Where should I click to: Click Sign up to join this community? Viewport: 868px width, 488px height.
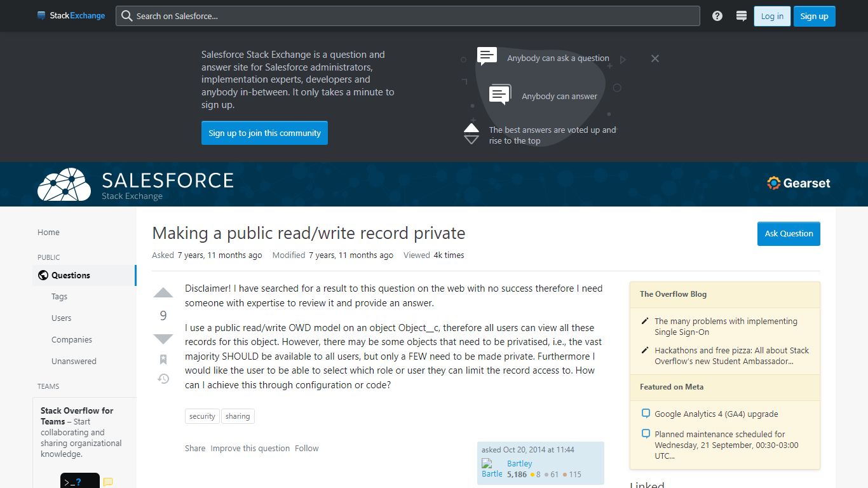[264, 133]
